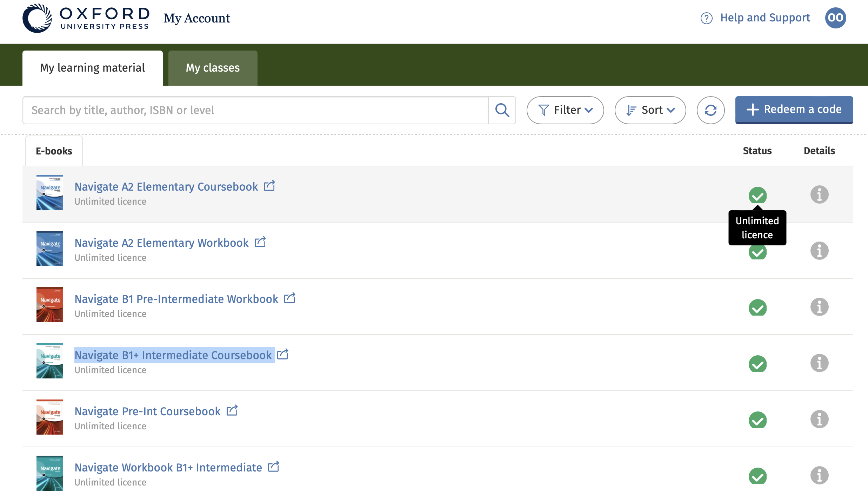Click 'Unlimited licence' under A2 Elementary Workbook
Image resolution: width=868 pixels, height=502 pixels.
pyautogui.click(x=111, y=258)
